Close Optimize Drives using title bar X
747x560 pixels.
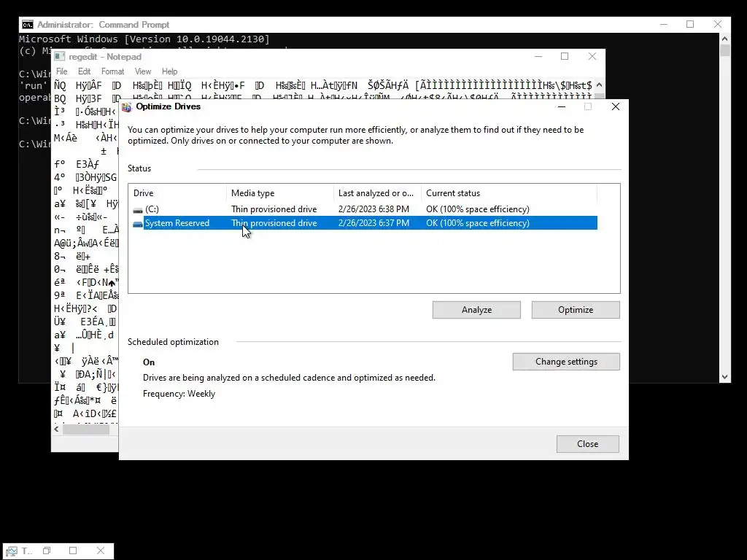pos(616,106)
